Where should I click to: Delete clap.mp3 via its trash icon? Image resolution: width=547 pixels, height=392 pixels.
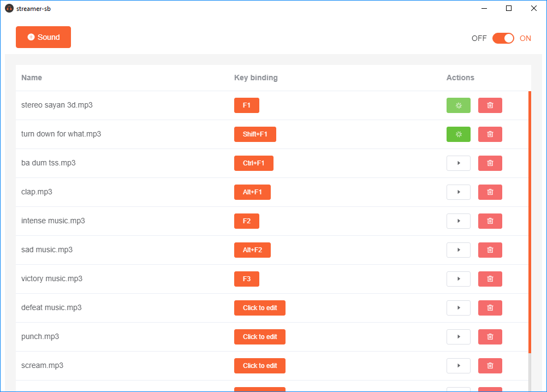coord(490,192)
